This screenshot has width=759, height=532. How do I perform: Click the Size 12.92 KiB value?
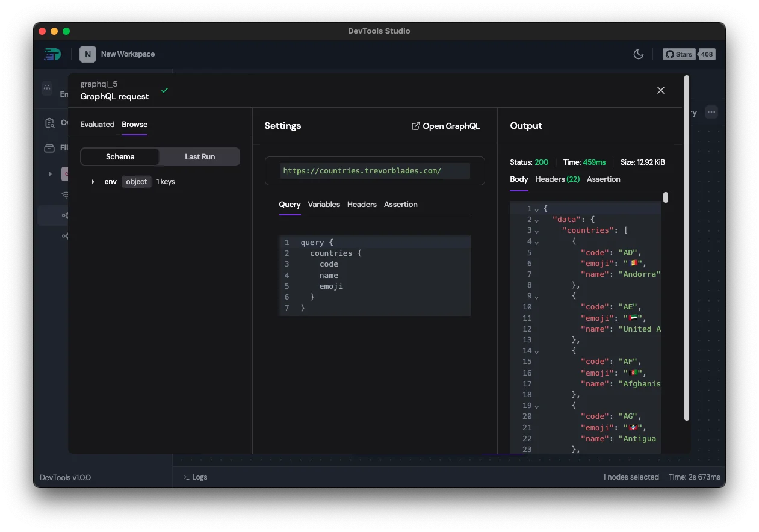[x=650, y=162]
